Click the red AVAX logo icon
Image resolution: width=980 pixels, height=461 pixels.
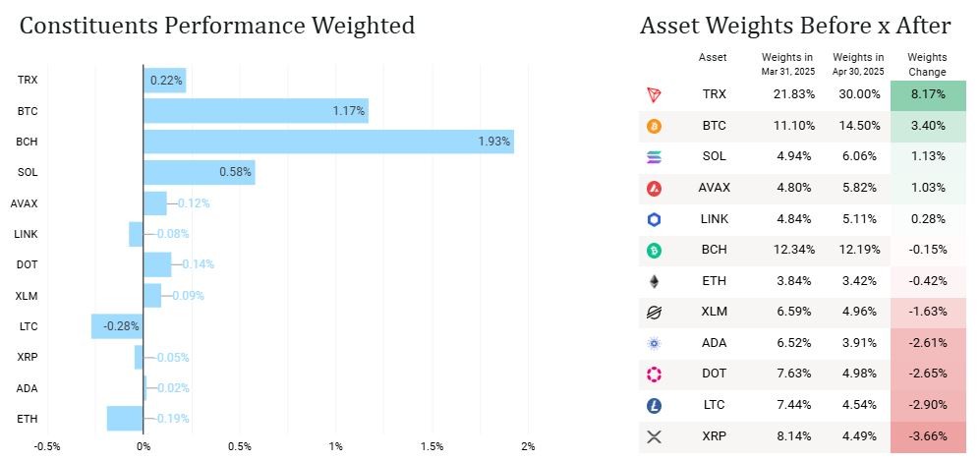click(x=655, y=189)
